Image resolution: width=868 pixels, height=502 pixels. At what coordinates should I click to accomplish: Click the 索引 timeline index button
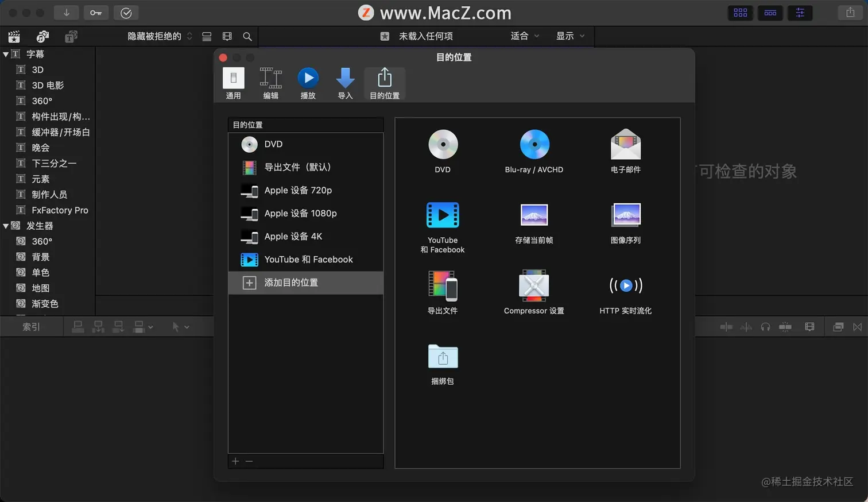pyautogui.click(x=32, y=327)
